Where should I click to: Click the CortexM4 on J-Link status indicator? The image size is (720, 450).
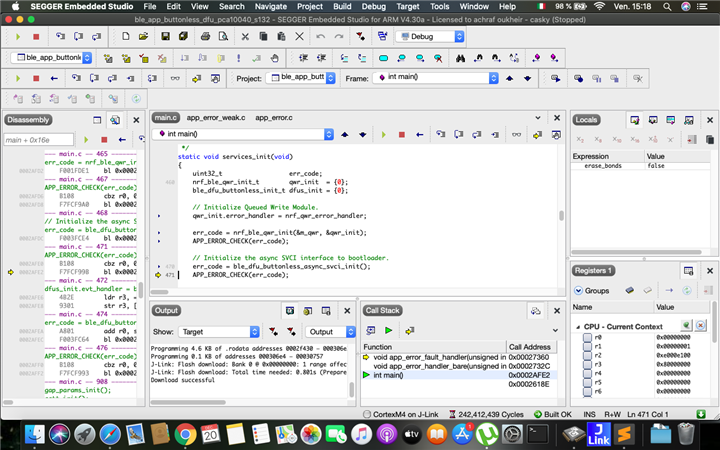coord(401,414)
